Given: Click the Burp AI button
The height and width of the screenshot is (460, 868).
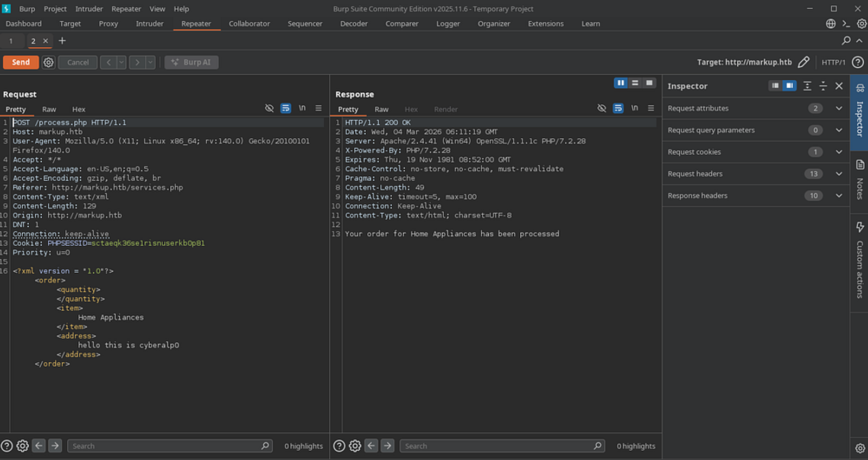Looking at the screenshot, I should tap(192, 62).
